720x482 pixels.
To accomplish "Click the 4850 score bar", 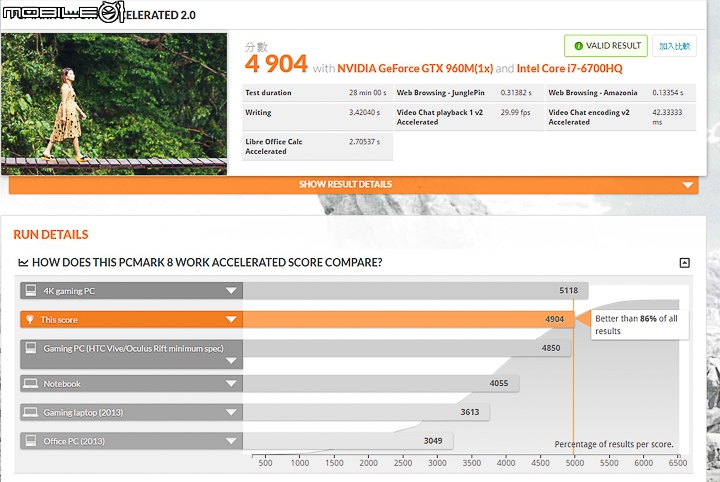I will (407, 348).
